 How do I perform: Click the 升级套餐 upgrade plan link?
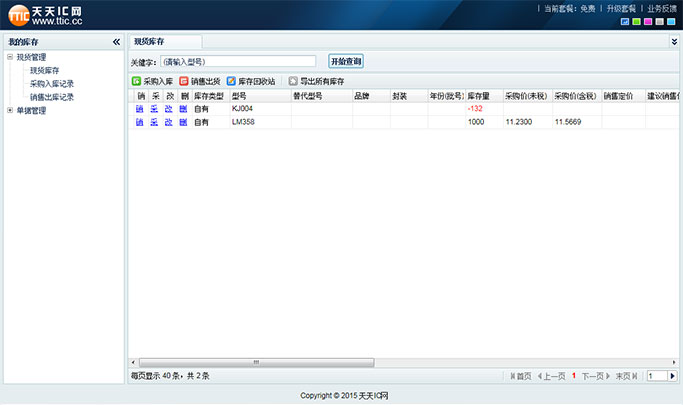coord(621,8)
